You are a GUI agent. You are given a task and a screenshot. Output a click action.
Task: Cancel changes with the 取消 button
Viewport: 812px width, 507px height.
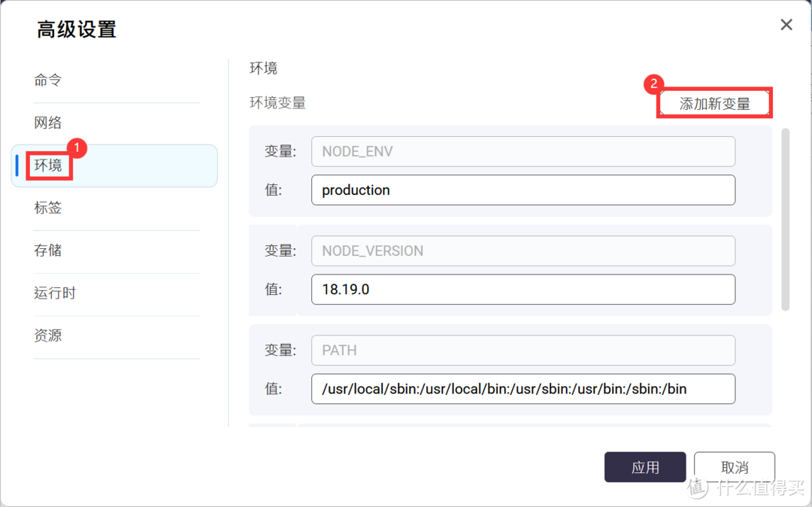[734, 467]
